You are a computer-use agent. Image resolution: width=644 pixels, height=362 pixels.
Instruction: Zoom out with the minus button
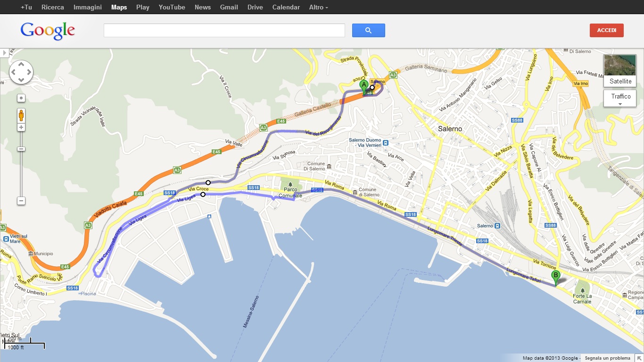pos(21,201)
